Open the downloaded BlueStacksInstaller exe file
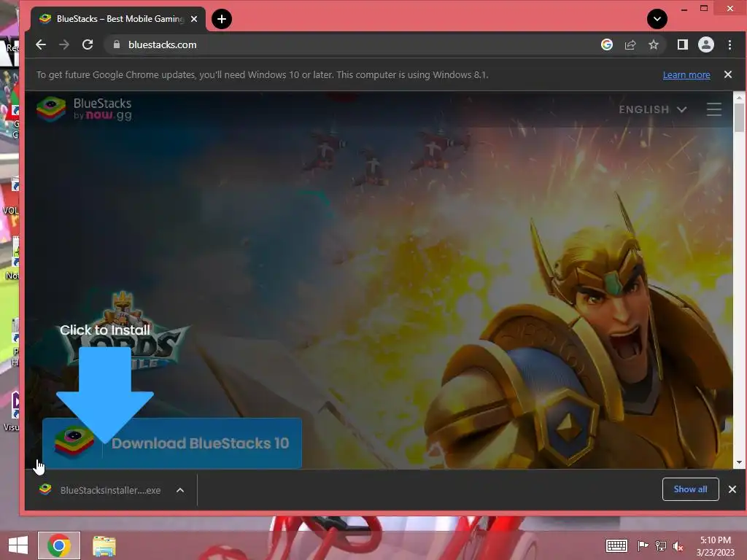 tap(101, 490)
